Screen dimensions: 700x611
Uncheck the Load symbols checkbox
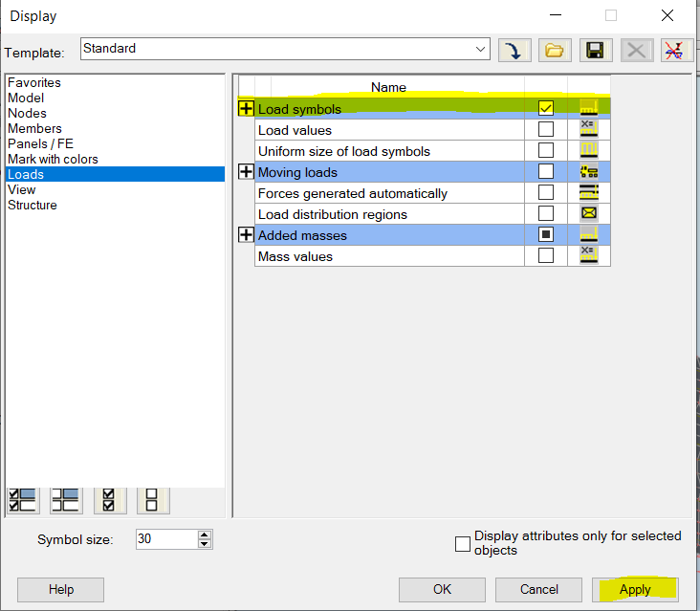pyautogui.click(x=545, y=108)
